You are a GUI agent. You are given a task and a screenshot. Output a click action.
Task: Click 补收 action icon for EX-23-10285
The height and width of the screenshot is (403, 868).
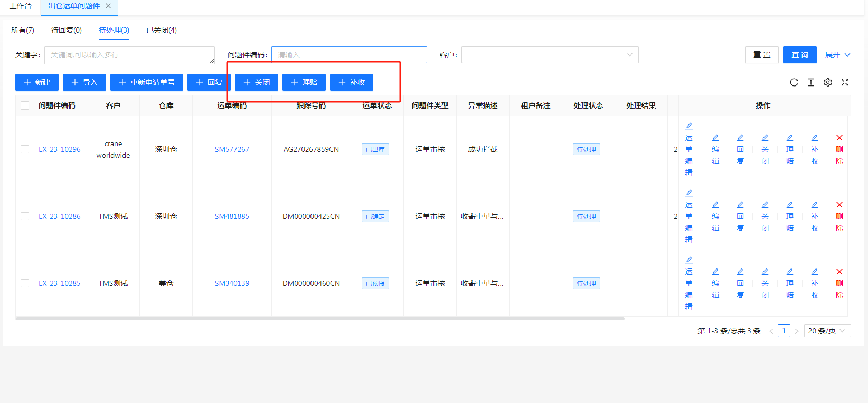point(814,272)
